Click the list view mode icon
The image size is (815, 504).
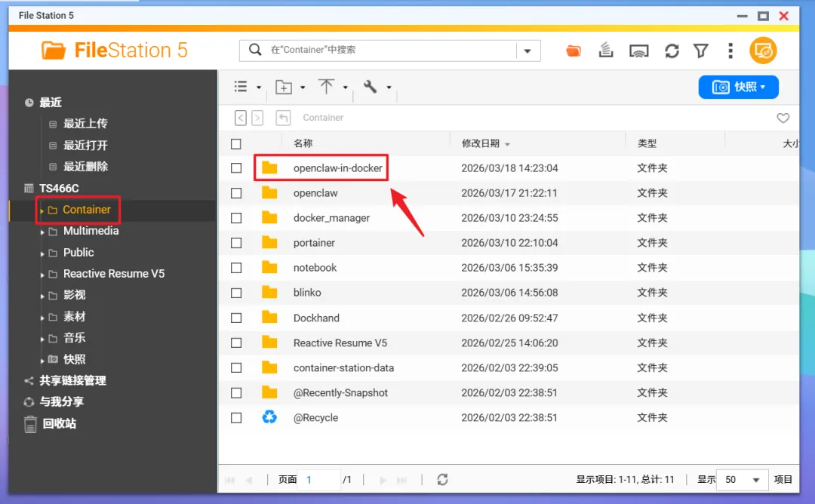(x=241, y=86)
